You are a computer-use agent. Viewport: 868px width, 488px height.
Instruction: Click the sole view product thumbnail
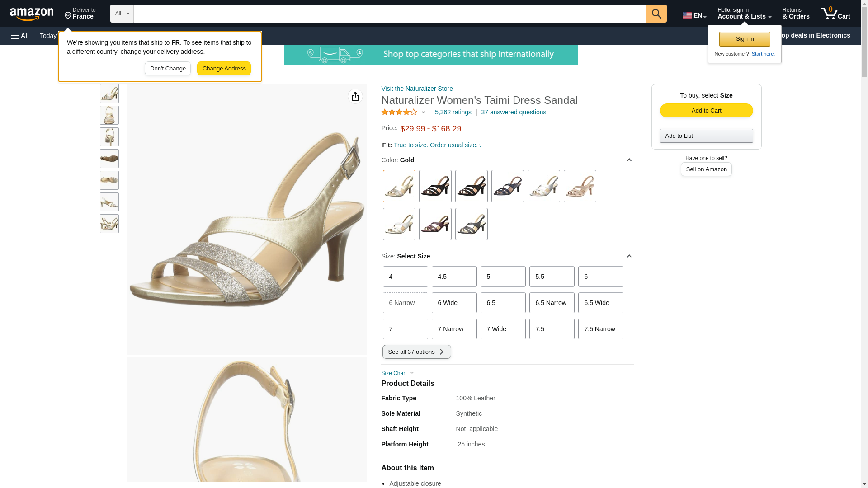click(109, 159)
